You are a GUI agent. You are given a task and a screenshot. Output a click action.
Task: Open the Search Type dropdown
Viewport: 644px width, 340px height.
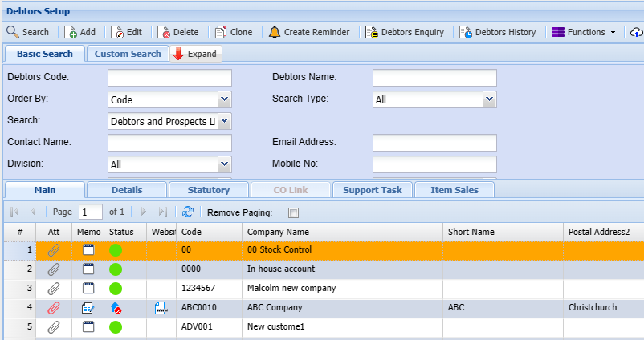(x=488, y=100)
